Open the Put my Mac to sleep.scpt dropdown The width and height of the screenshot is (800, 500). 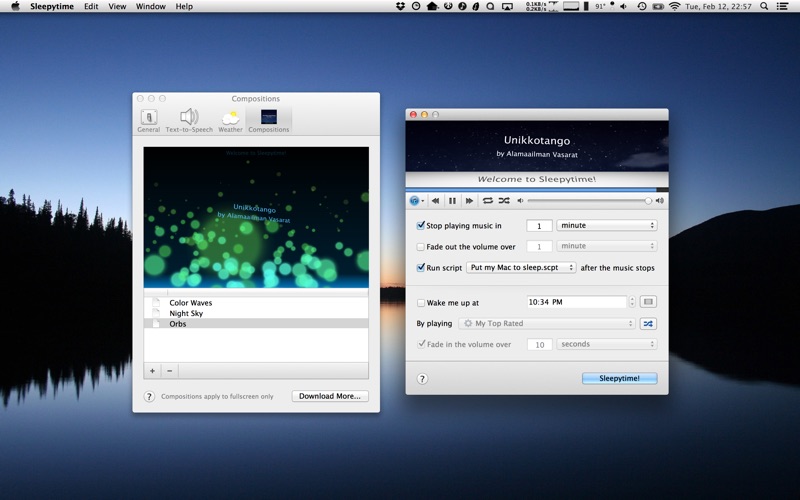click(x=521, y=268)
